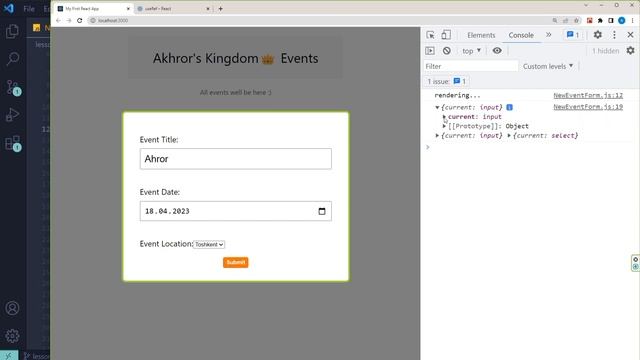640x360 pixels.
Task: Click the Event Date field 18.04.2023
Action: 236,211
